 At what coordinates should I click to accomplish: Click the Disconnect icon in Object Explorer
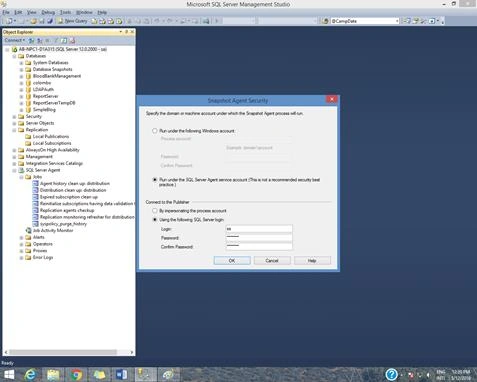click(x=39, y=40)
